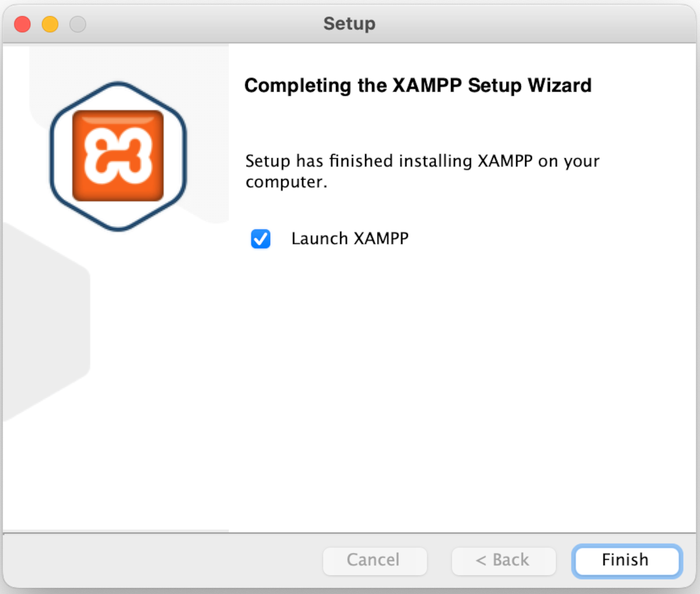This screenshot has width=700, height=594.
Task: Click the Completing the XAMPP Setup Wizard heading
Action: click(x=418, y=86)
